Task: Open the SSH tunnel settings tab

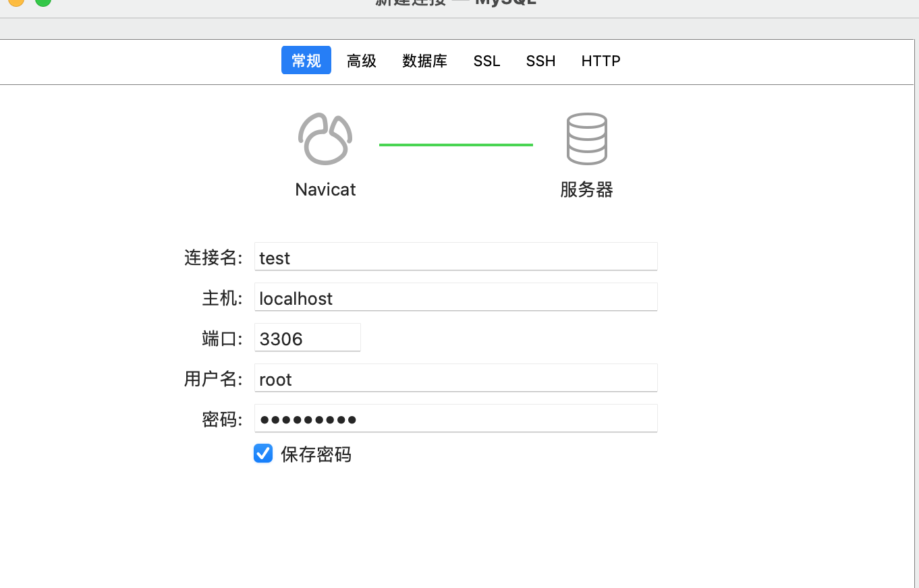Action: click(540, 61)
